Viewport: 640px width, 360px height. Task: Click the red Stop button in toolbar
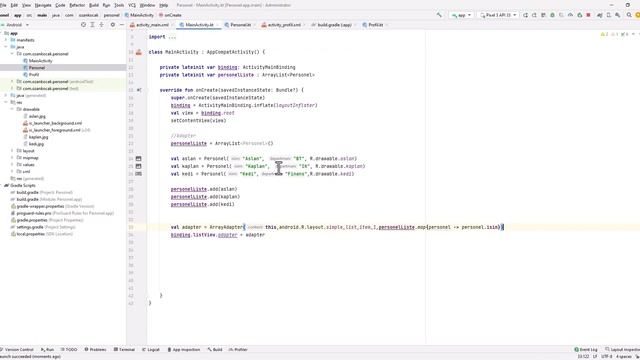click(x=588, y=15)
